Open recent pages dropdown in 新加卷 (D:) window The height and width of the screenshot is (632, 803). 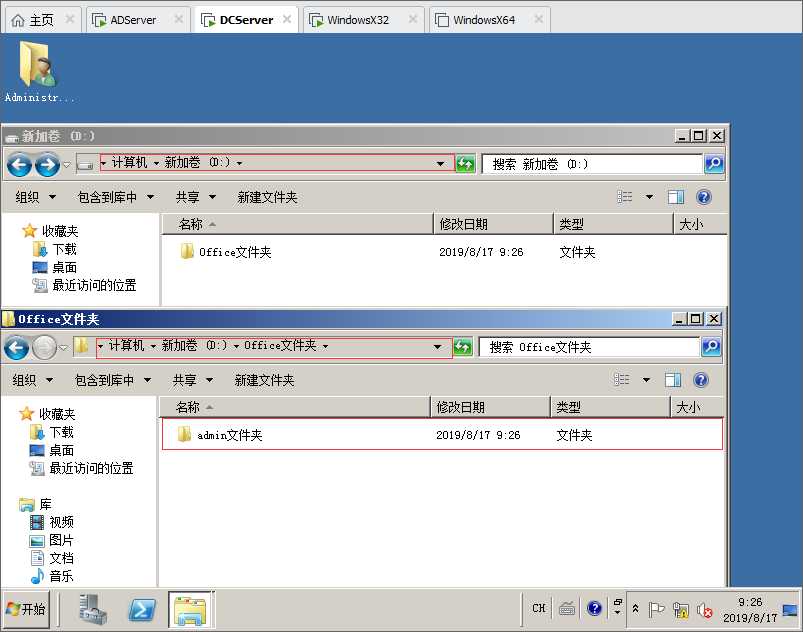click(67, 164)
